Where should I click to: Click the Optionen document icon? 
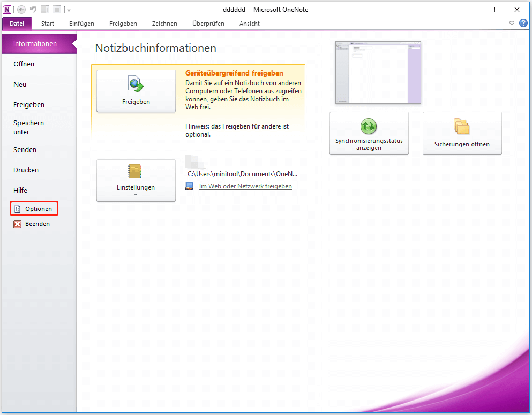coord(17,209)
